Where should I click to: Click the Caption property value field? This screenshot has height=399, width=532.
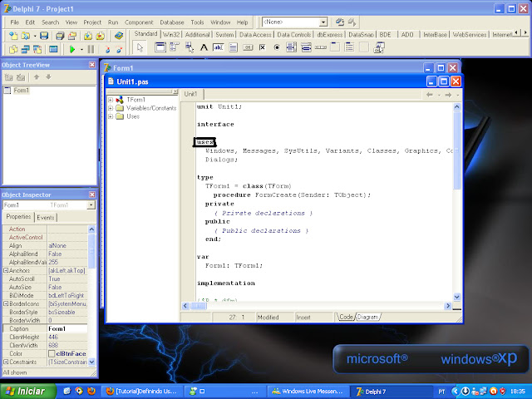[67, 329]
